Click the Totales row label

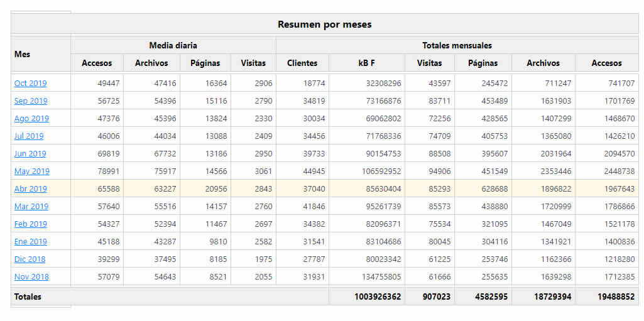click(x=28, y=297)
